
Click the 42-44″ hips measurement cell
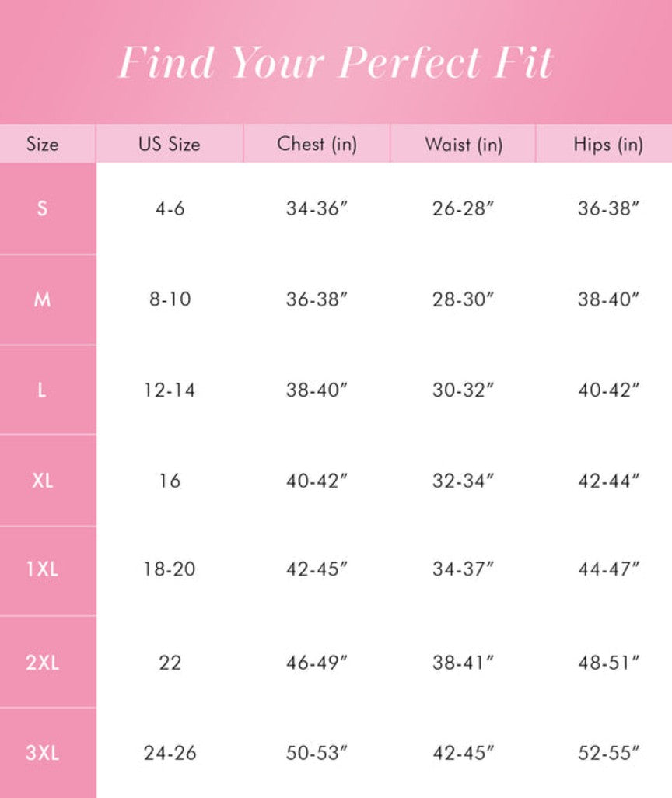[x=608, y=481]
